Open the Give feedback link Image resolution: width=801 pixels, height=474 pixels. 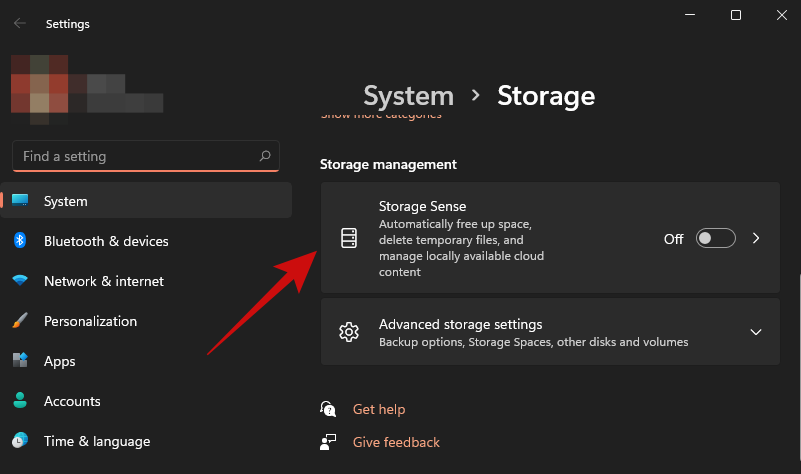point(396,442)
